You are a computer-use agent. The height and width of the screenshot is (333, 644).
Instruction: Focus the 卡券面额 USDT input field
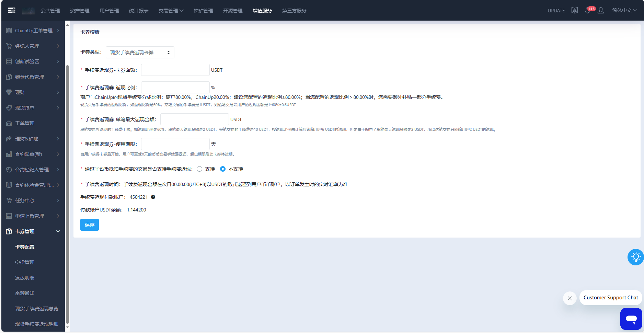coord(175,70)
